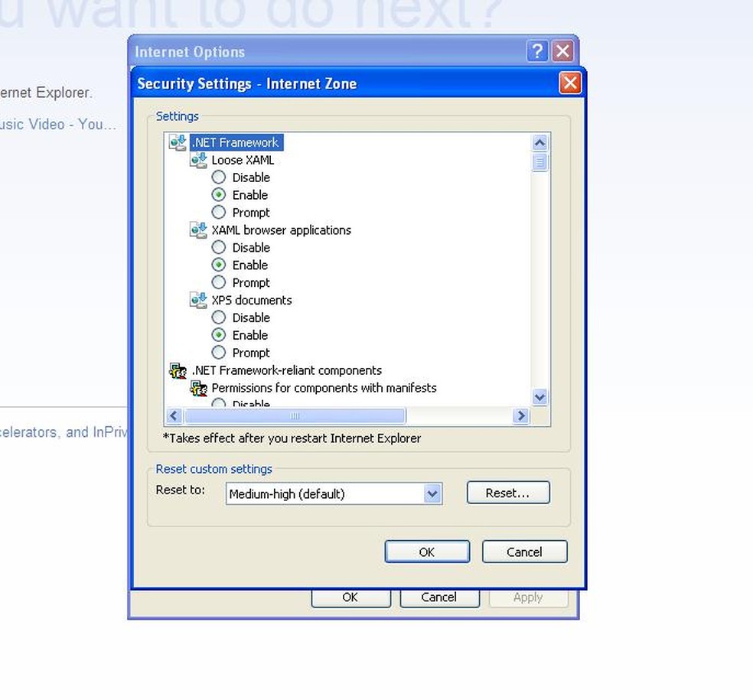753x700 pixels.
Task: Select Prompt under Loose XAML
Action: (219, 212)
